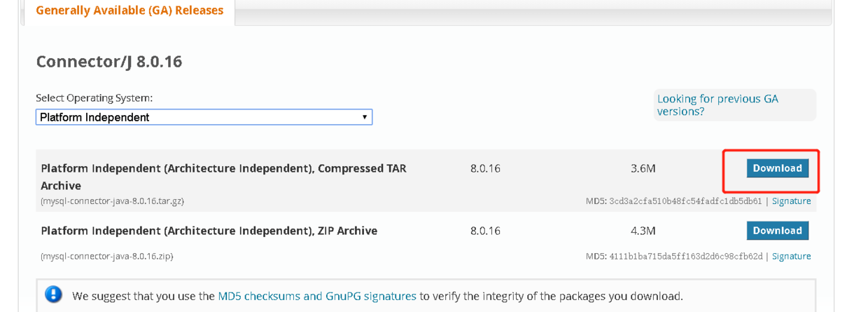
Task: Click the 3.6M file size value
Action: (x=643, y=169)
